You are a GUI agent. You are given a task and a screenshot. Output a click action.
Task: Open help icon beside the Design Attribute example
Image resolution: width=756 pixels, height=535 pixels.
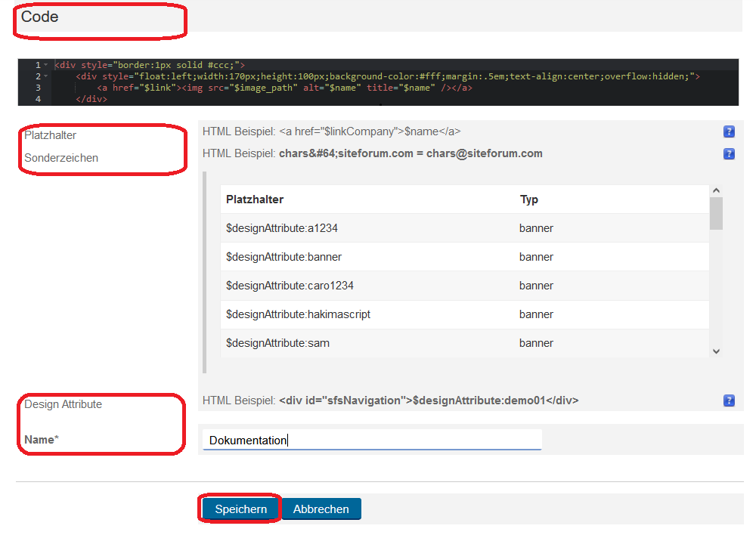point(729,400)
